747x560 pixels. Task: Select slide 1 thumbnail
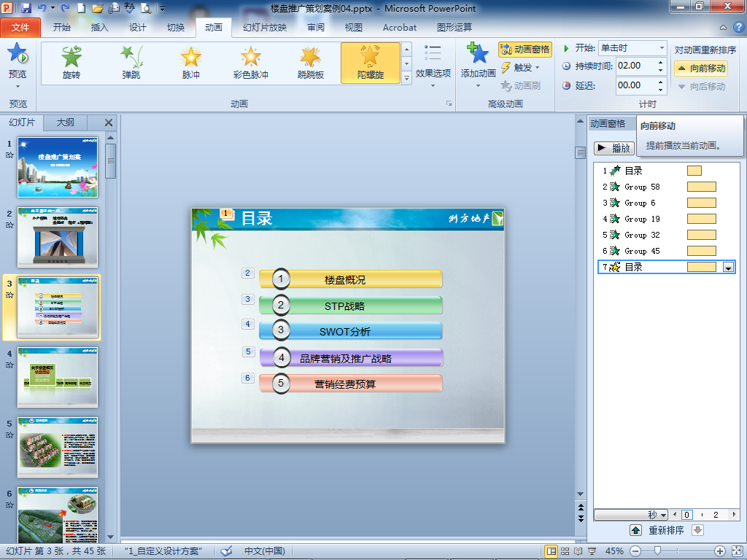[58, 167]
